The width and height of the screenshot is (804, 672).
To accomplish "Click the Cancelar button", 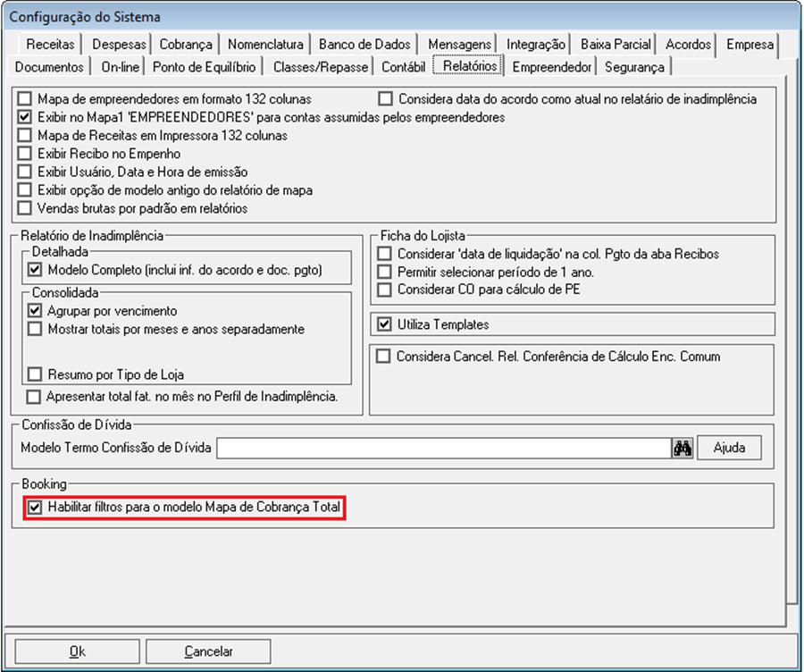I will (x=208, y=651).
